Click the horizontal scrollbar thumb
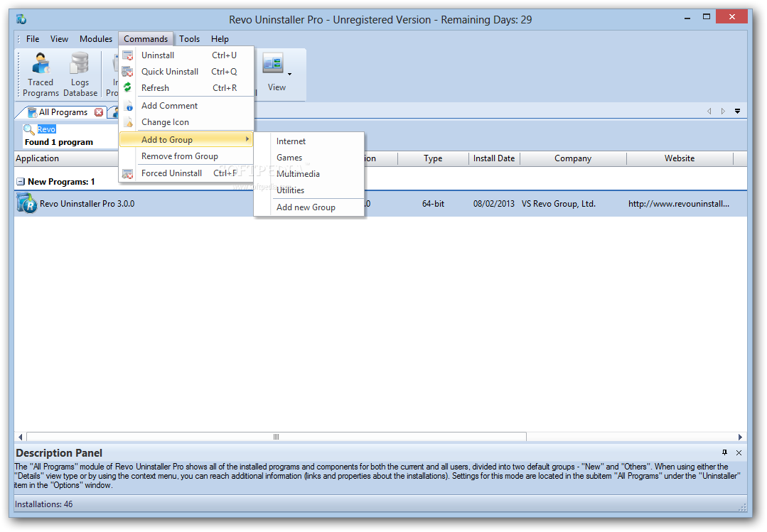This screenshot has width=767, height=532. pyautogui.click(x=277, y=437)
